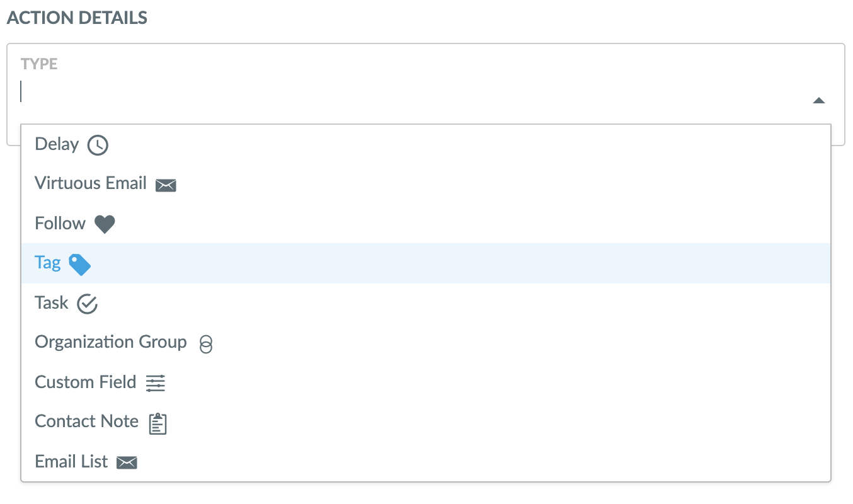
Task: Pick Email List at the bottom
Action: click(x=71, y=462)
